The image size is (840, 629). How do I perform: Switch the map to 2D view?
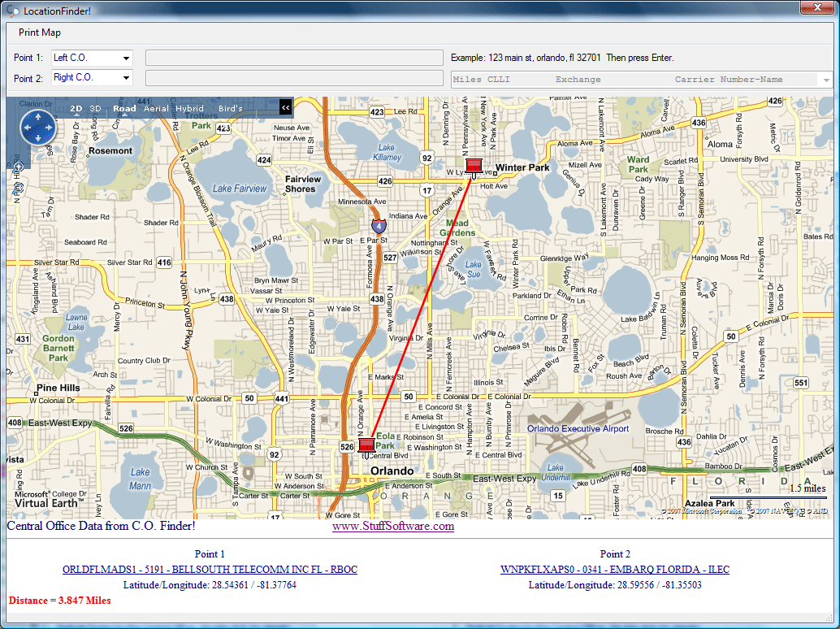[76, 109]
